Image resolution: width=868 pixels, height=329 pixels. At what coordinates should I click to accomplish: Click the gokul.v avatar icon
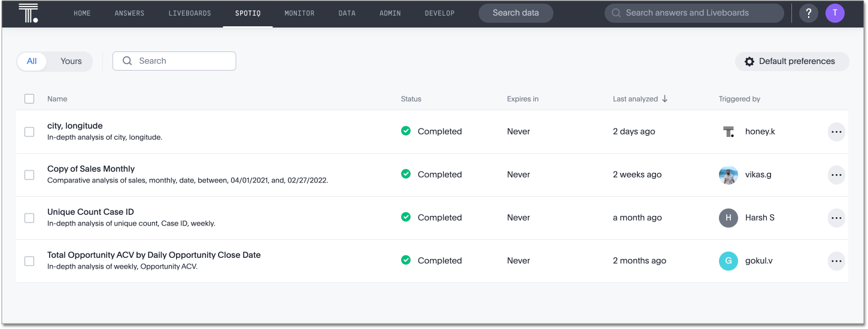tap(728, 261)
